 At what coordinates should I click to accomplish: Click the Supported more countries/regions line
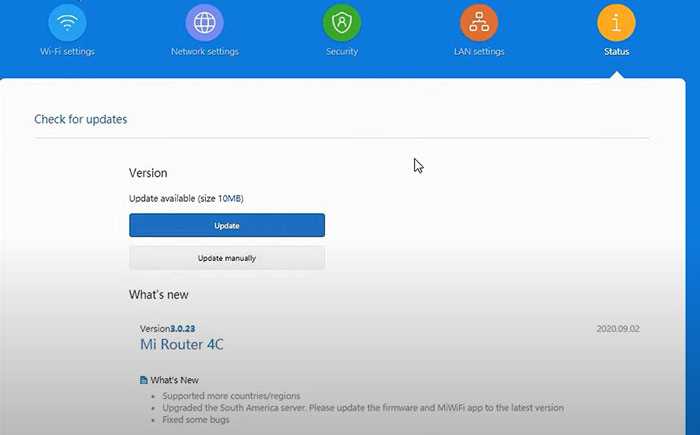click(x=231, y=396)
